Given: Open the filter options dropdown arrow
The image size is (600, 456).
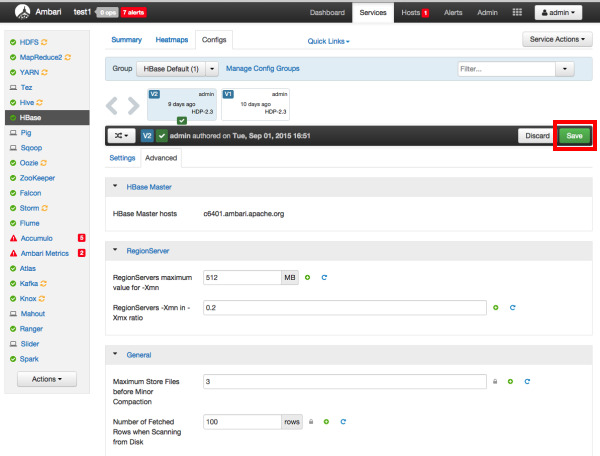Looking at the screenshot, I should coord(564,69).
